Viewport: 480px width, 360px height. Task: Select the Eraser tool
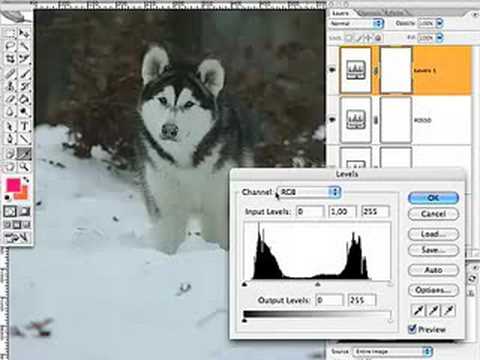pyautogui.click(x=10, y=99)
